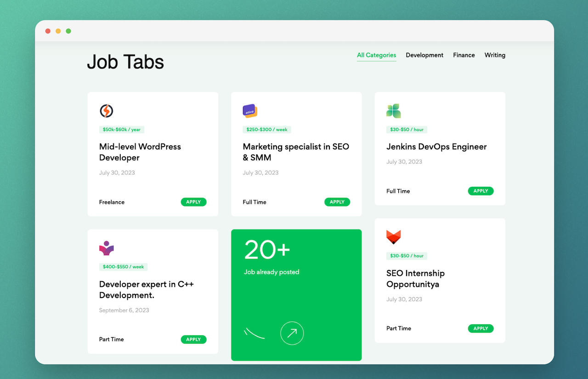Open Jenkins DevOps Engineer job title
The height and width of the screenshot is (379, 588).
[x=436, y=147]
